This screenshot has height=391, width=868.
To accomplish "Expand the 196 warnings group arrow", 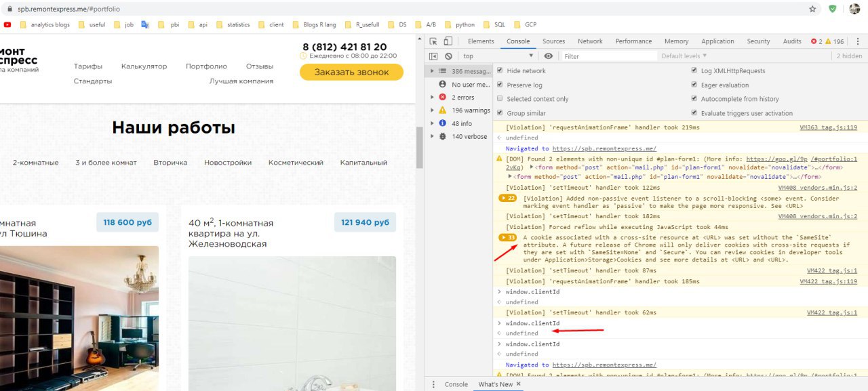I will coord(433,110).
